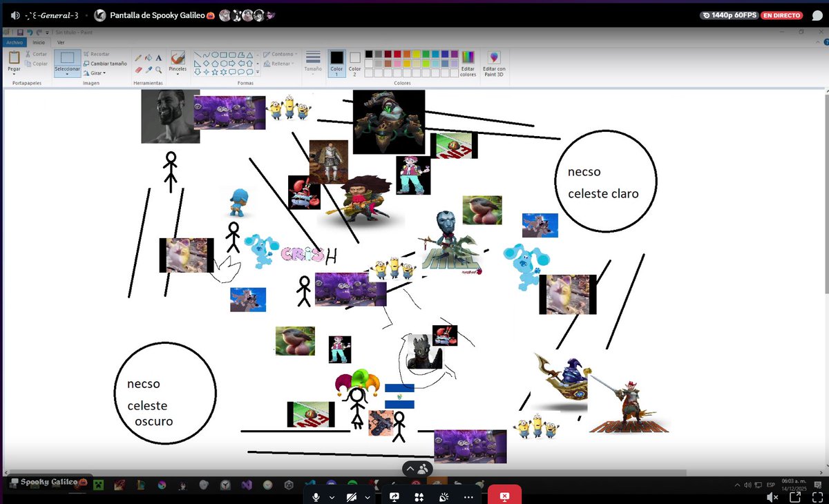Image resolution: width=829 pixels, height=504 pixels.
Task: Select the Color picker eyedropper tool
Action: [x=148, y=70]
